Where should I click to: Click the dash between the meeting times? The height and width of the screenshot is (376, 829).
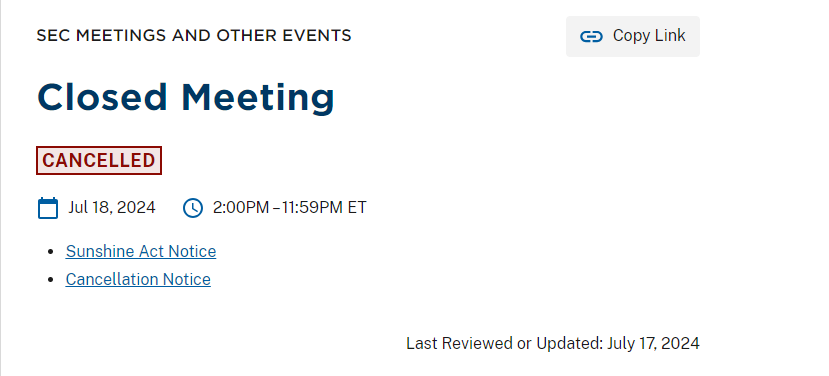click(x=275, y=208)
